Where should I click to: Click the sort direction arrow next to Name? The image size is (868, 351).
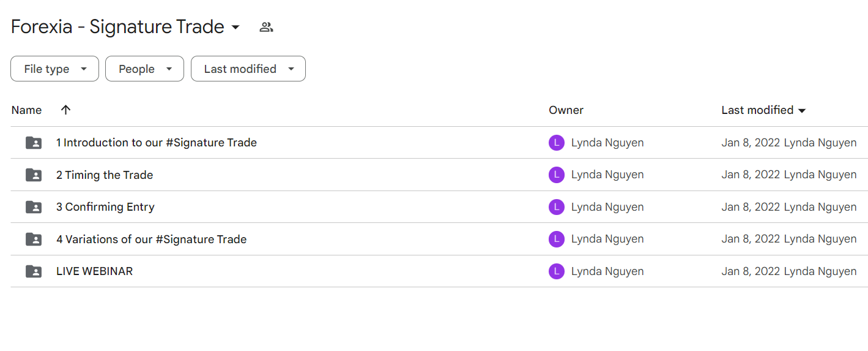pos(66,110)
